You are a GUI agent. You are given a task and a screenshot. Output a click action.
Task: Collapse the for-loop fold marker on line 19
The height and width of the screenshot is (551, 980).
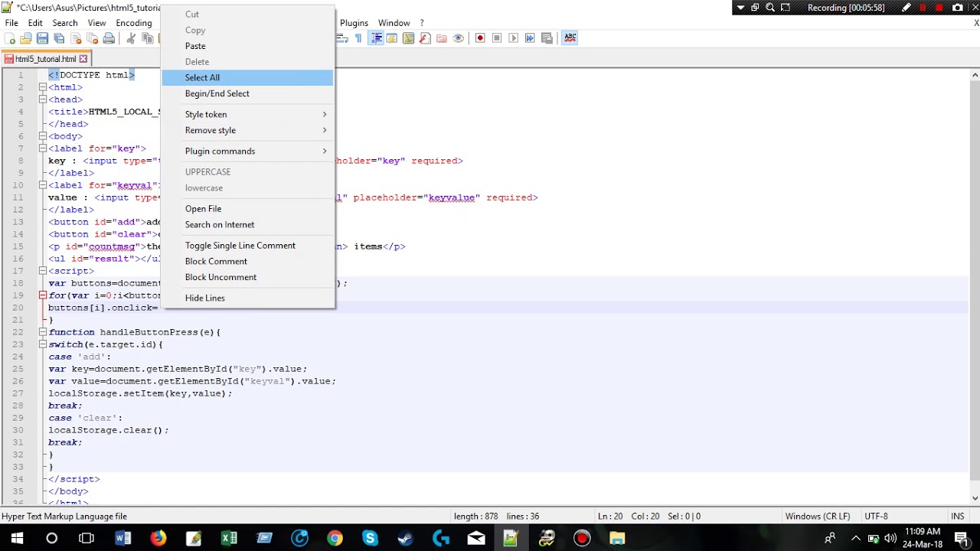coord(43,295)
